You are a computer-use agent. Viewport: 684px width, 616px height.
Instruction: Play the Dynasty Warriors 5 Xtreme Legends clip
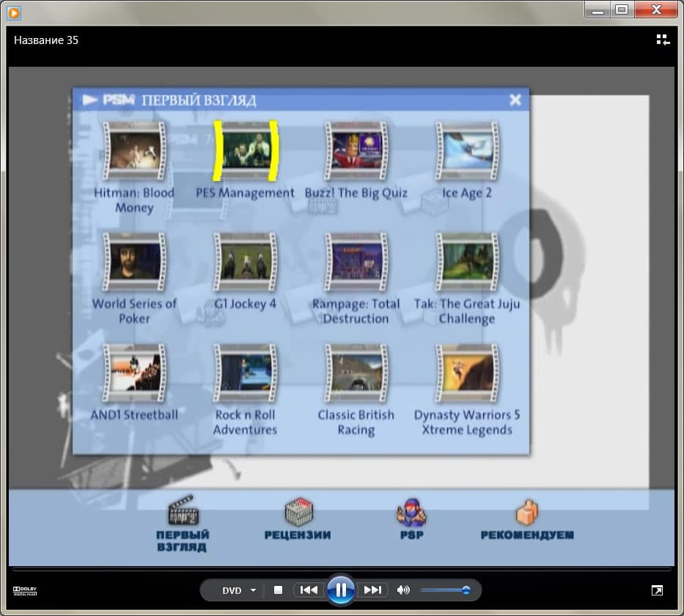coord(467,373)
